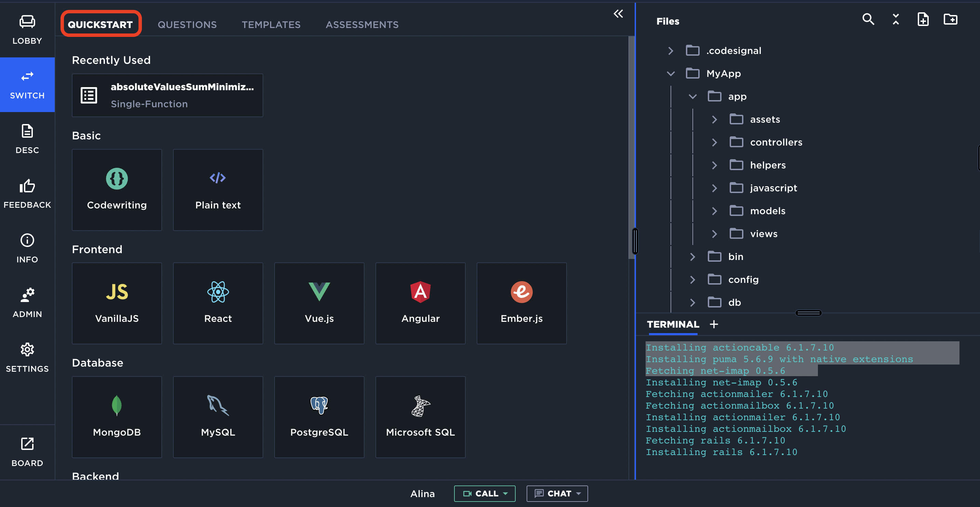Select the MyApp folder name
The width and height of the screenshot is (980, 507).
pos(724,73)
